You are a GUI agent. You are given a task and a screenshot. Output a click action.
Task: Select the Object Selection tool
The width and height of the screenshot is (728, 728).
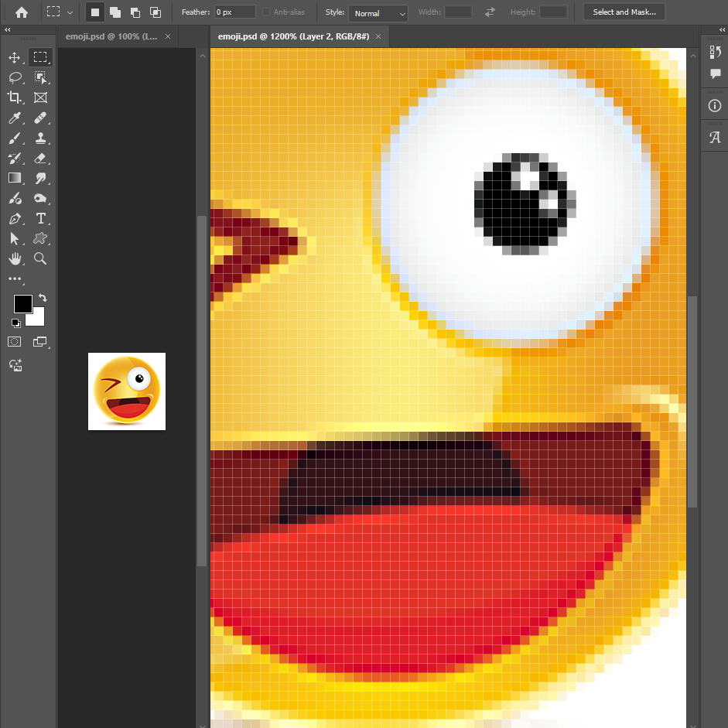[x=40, y=77]
